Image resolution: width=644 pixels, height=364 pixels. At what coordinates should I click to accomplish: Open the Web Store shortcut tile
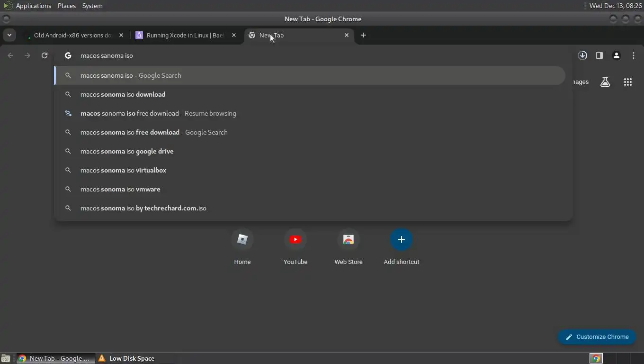pos(349,246)
